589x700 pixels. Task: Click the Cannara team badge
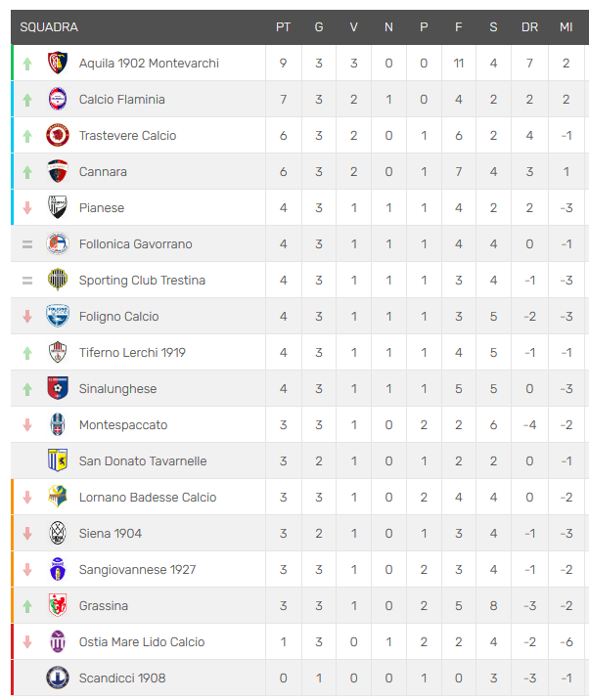pyautogui.click(x=58, y=171)
